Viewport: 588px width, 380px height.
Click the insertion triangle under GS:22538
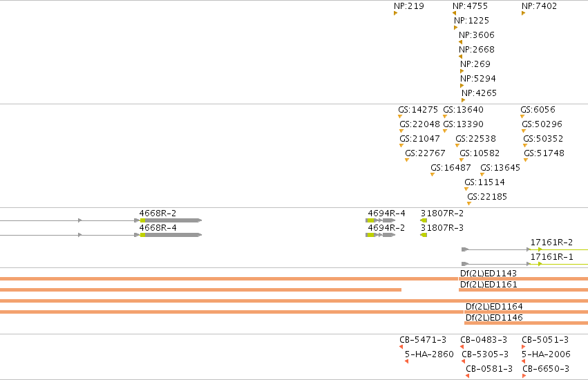point(457,146)
